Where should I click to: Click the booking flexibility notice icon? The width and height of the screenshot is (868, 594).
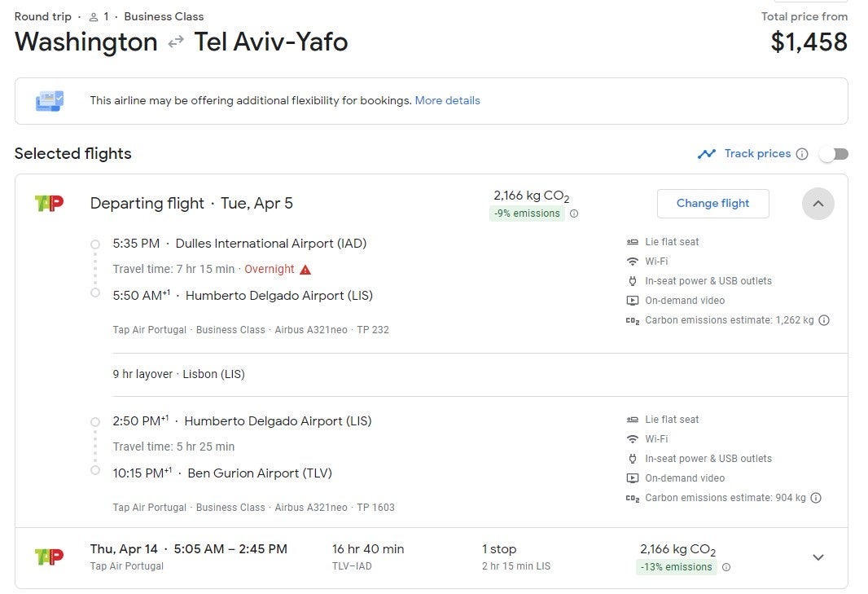tap(49, 101)
